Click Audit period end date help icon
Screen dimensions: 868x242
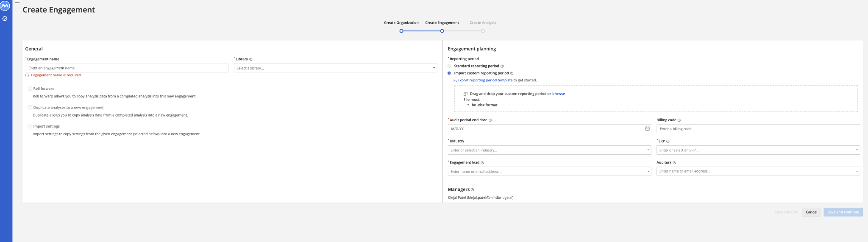(490, 120)
